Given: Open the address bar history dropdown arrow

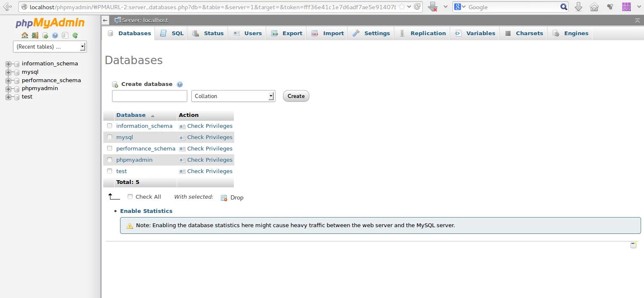Looking at the screenshot, I should [x=409, y=7].
